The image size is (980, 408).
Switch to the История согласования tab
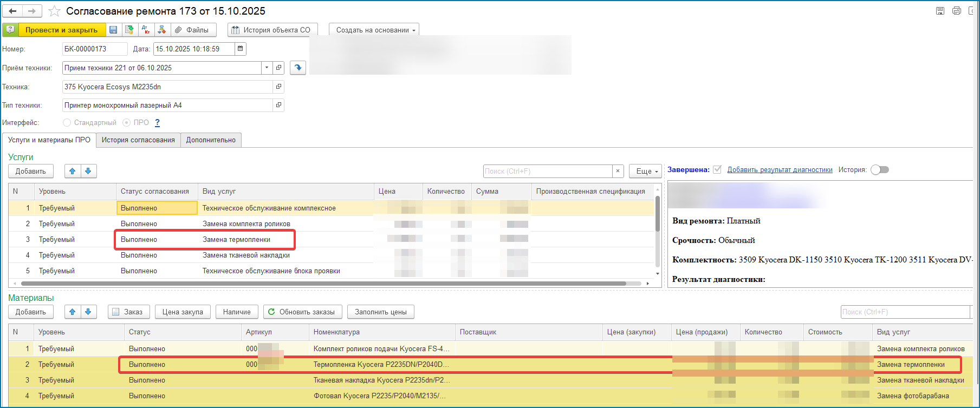pyautogui.click(x=138, y=140)
